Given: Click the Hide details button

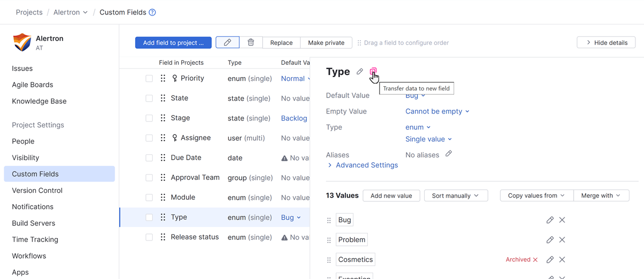Looking at the screenshot, I should pyautogui.click(x=606, y=43).
